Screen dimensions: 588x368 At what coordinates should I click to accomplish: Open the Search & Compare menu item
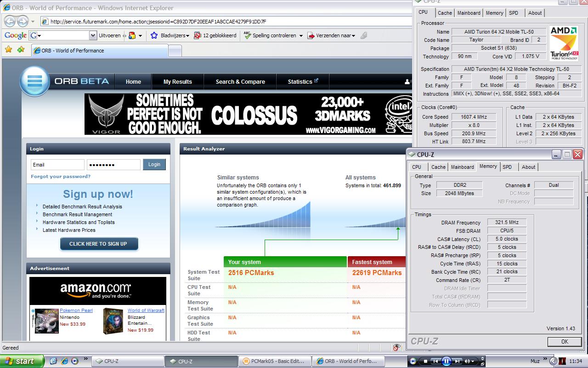click(240, 81)
